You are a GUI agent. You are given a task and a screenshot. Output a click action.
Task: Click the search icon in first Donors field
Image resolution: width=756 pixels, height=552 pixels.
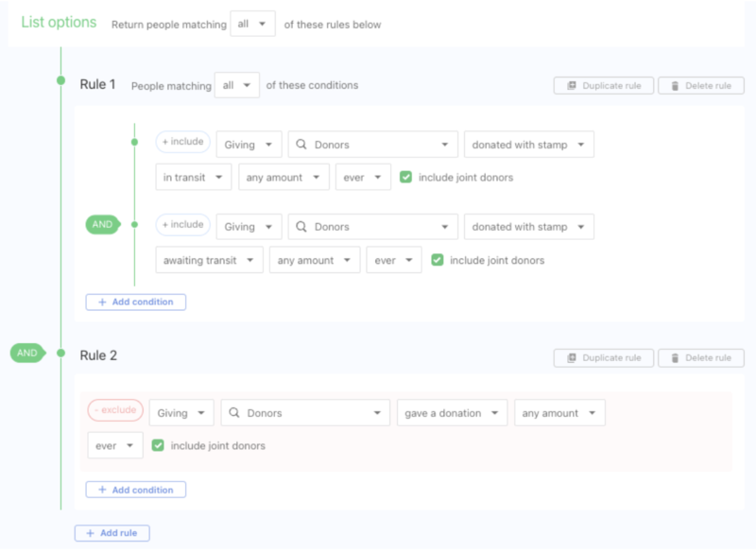pyautogui.click(x=301, y=145)
